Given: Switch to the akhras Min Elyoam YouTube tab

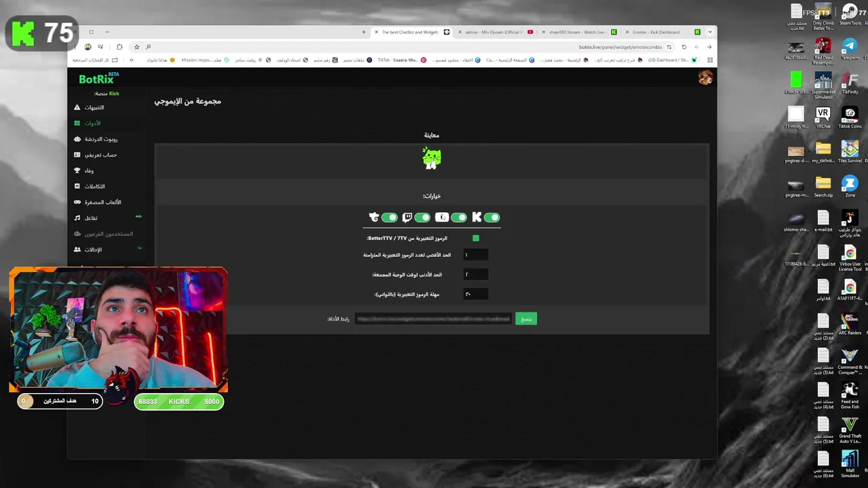Looking at the screenshot, I should 497,32.
